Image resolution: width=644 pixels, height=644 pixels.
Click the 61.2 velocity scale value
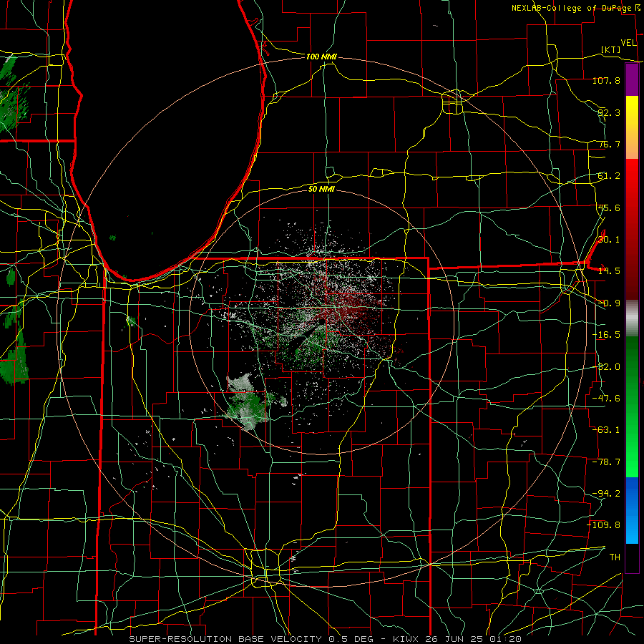click(609, 176)
